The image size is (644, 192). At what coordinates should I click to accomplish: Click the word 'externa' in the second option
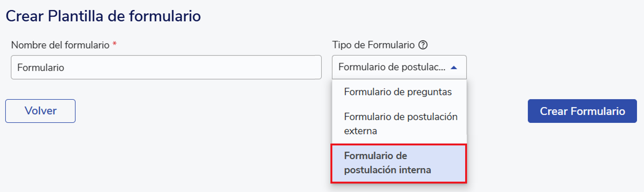point(360,131)
